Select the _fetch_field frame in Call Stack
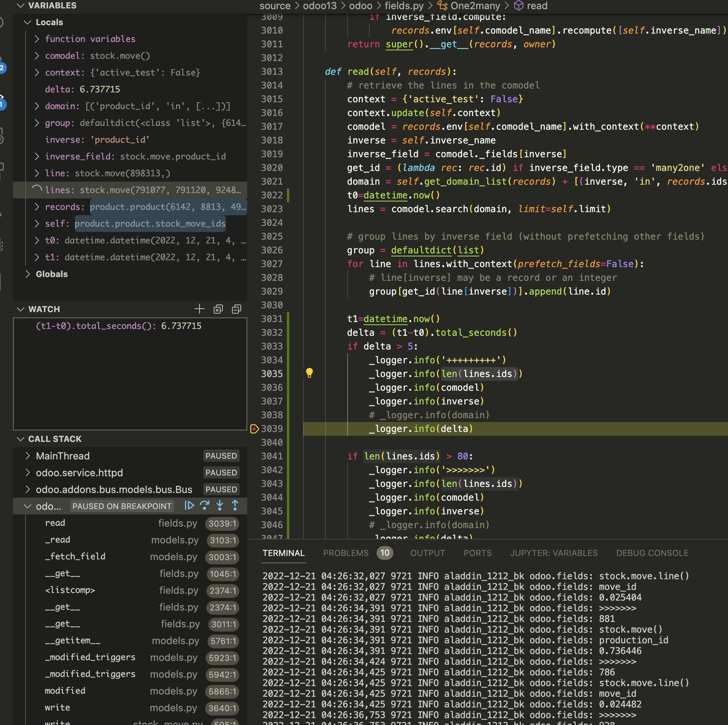This screenshot has height=725, width=728. pyautogui.click(x=75, y=556)
